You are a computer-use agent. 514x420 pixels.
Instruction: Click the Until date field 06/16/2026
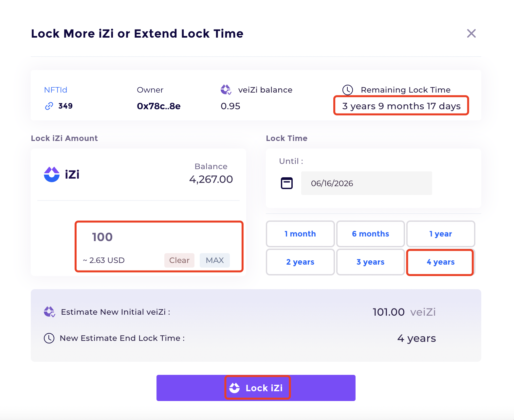point(366,183)
